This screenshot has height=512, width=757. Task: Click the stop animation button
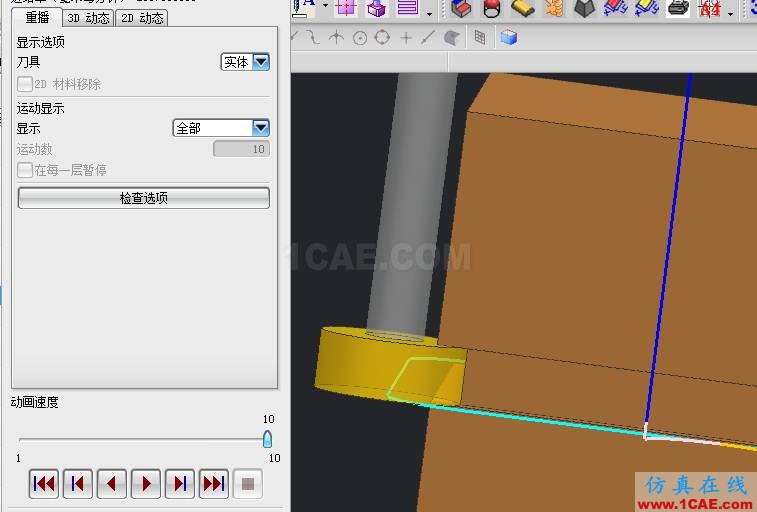click(248, 484)
